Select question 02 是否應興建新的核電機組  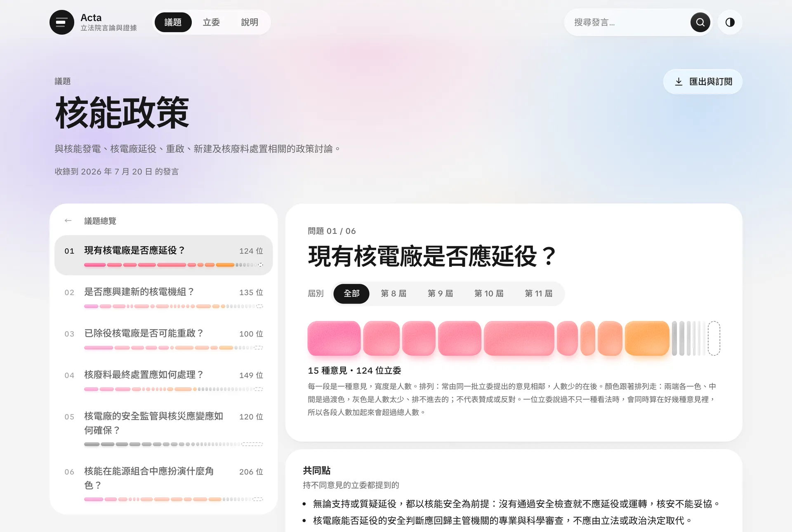point(164,297)
